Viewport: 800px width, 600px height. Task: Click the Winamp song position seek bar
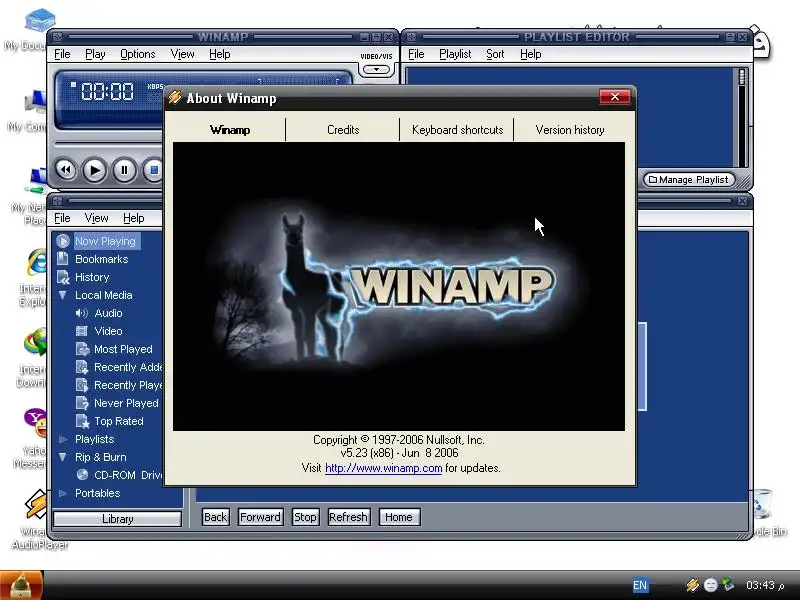[x=108, y=144]
